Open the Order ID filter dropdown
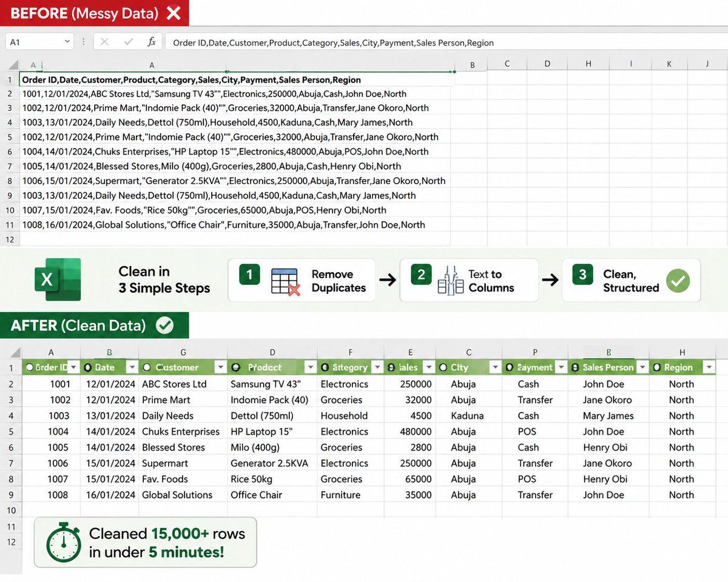Viewport: 728px width, 582px height. pyautogui.click(x=73, y=367)
